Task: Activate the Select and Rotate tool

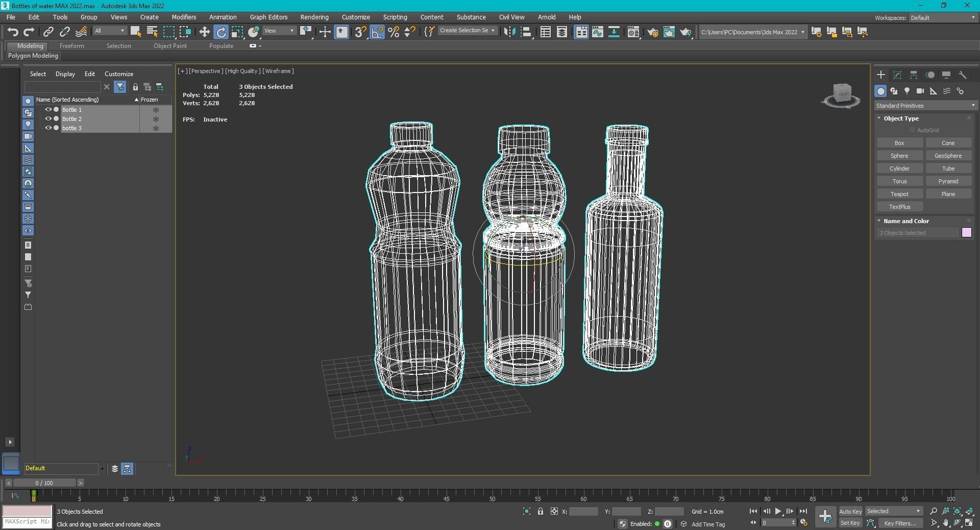Action: [x=221, y=32]
